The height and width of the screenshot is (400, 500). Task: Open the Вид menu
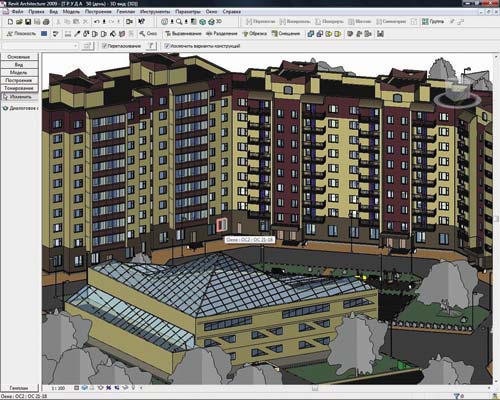[x=54, y=12]
